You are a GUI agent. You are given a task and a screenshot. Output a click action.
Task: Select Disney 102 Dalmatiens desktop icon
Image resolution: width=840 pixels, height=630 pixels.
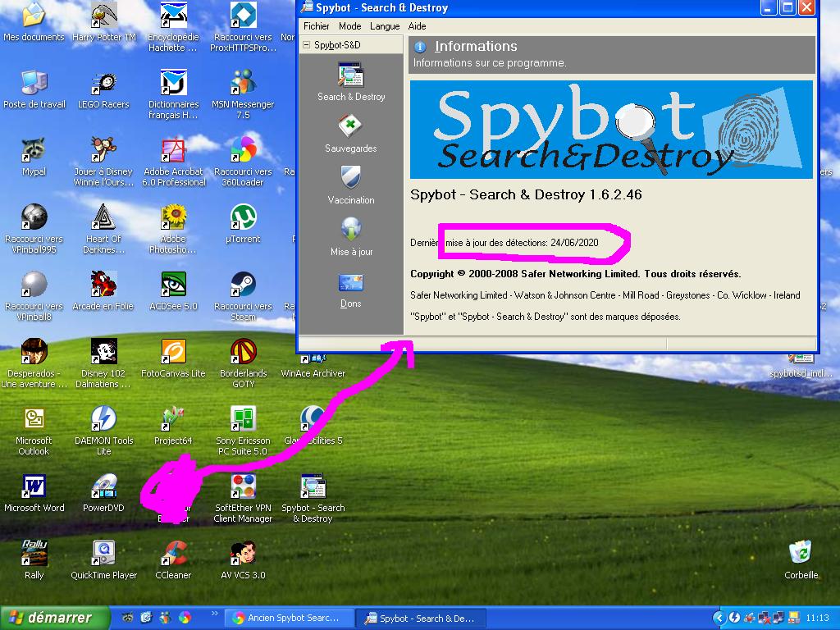tap(103, 363)
